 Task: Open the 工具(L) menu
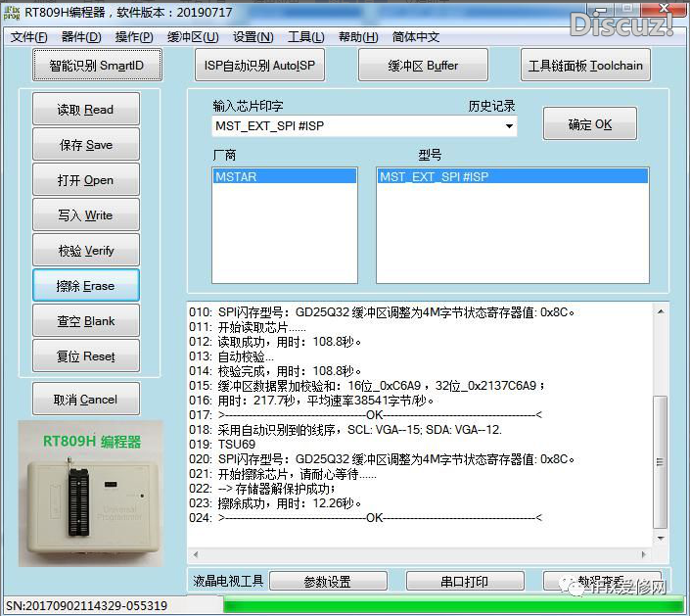point(305,37)
